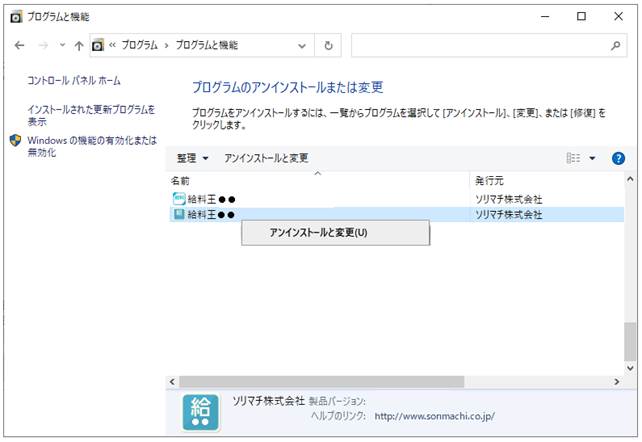
Task: Maximize the プログラムと機能 window
Action: [581, 16]
